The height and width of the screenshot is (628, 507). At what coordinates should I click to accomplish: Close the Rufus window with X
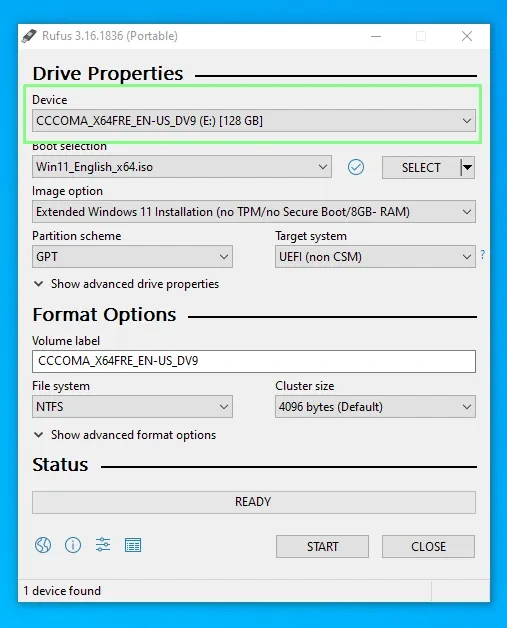(467, 36)
